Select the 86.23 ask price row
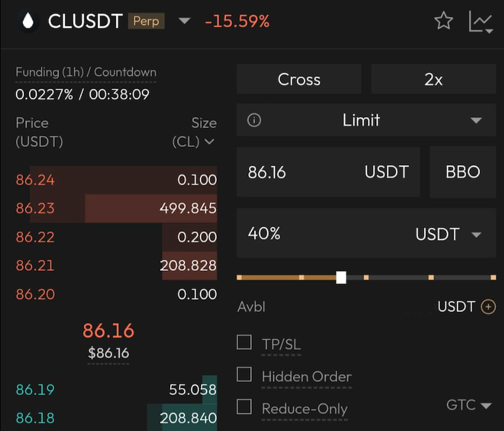Screen dimensions: 504x431 pyautogui.click(x=116, y=209)
